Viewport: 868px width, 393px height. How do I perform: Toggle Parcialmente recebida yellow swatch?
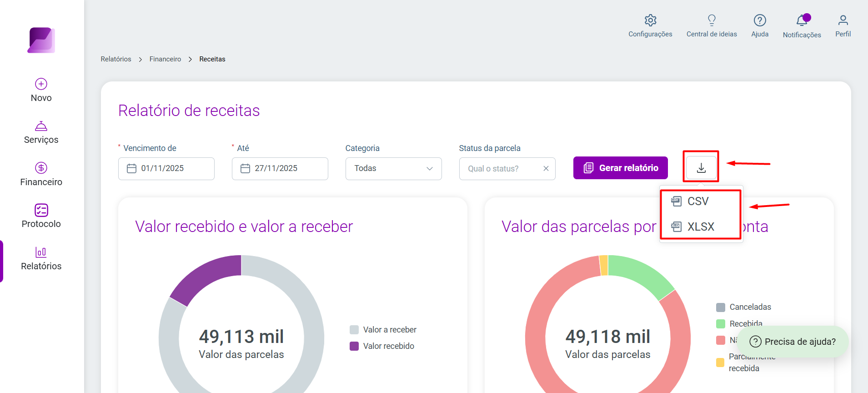pyautogui.click(x=720, y=363)
